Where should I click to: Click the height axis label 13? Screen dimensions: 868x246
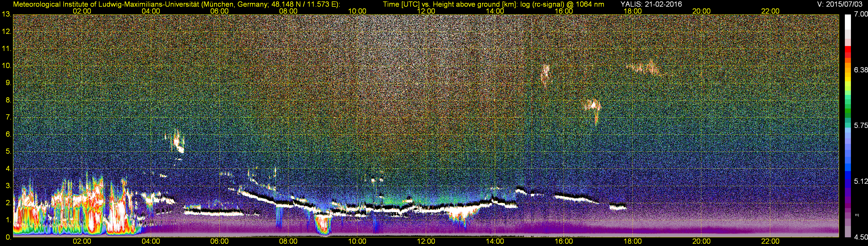(x=6, y=14)
